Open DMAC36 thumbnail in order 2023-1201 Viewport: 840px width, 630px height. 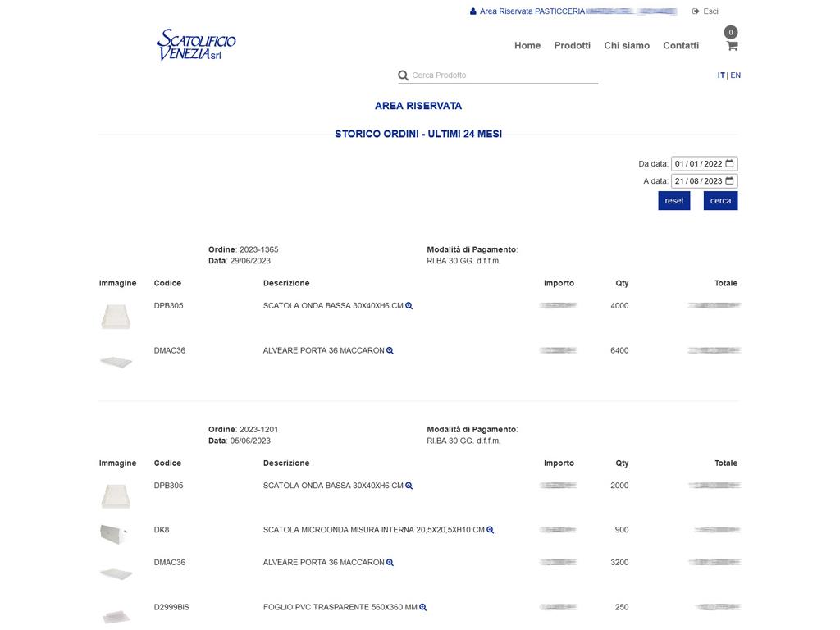coord(116,574)
